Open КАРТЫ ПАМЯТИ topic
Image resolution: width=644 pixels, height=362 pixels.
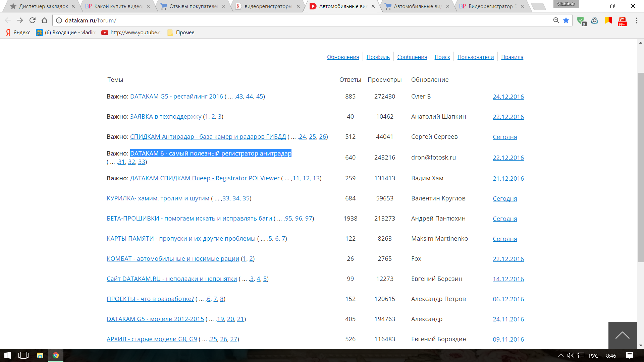[x=181, y=239]
